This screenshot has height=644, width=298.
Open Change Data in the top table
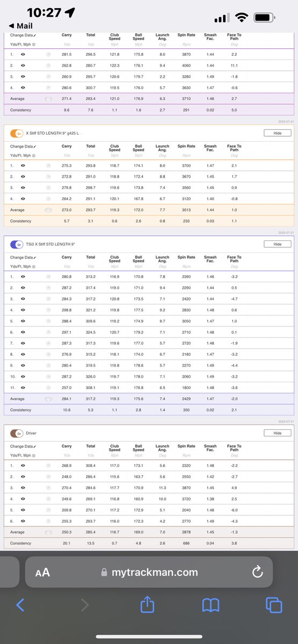[x=23, y=35]
